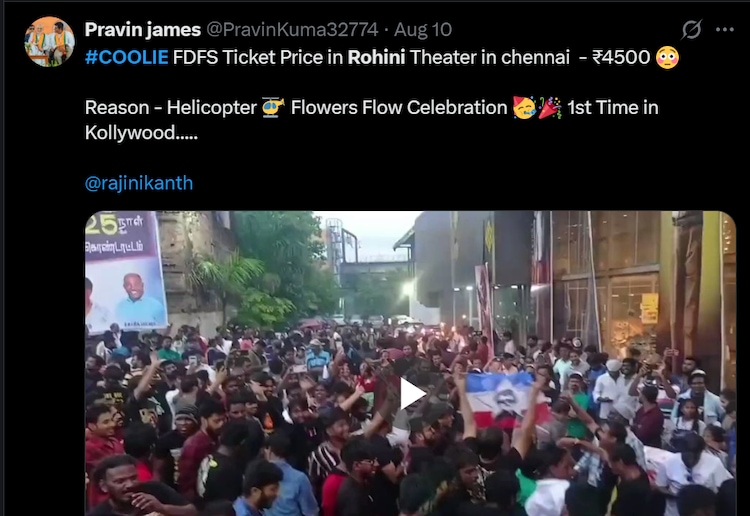Click the helicopter emoji in tweet

pyautogui.click(x=273, y=107)
